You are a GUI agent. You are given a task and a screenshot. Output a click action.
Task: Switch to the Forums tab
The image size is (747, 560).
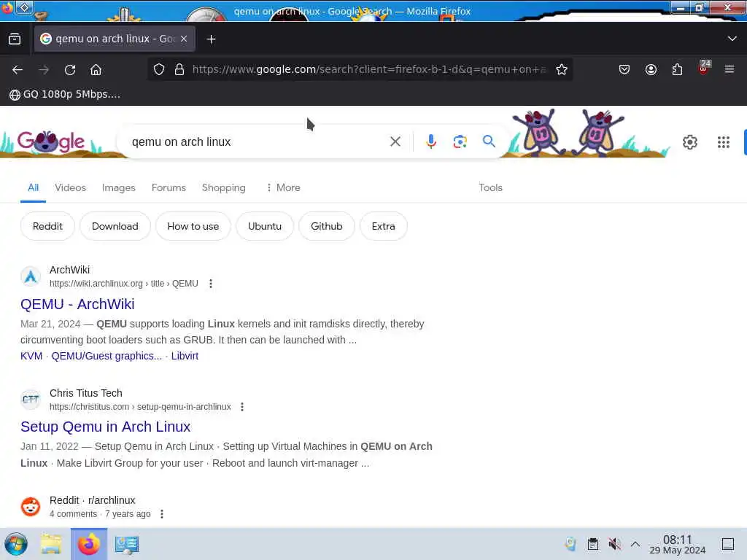click(169, 187)
